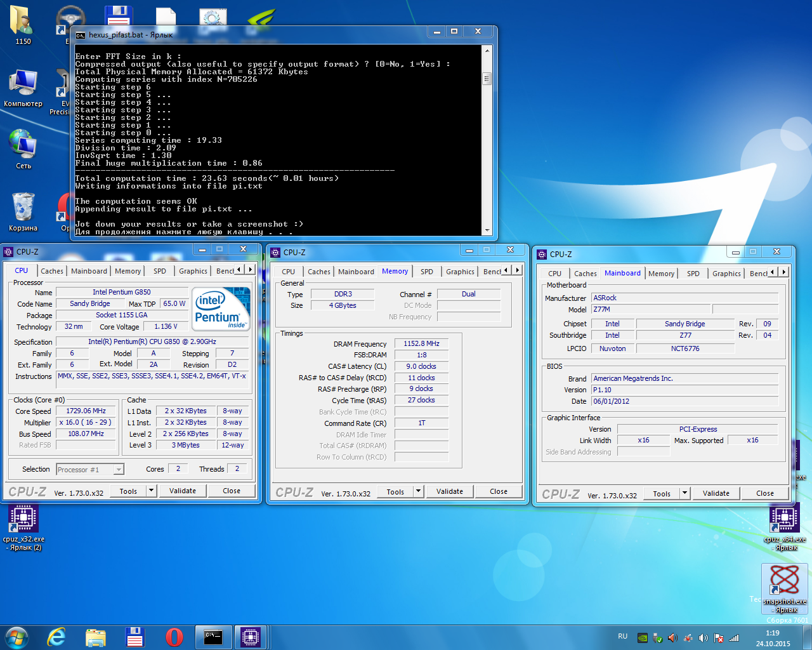Image resolution: width=812 pixels, height=650 pixels.
Task: Open Tools dropdown arrow in CPU window
Action: click(151, 491)
